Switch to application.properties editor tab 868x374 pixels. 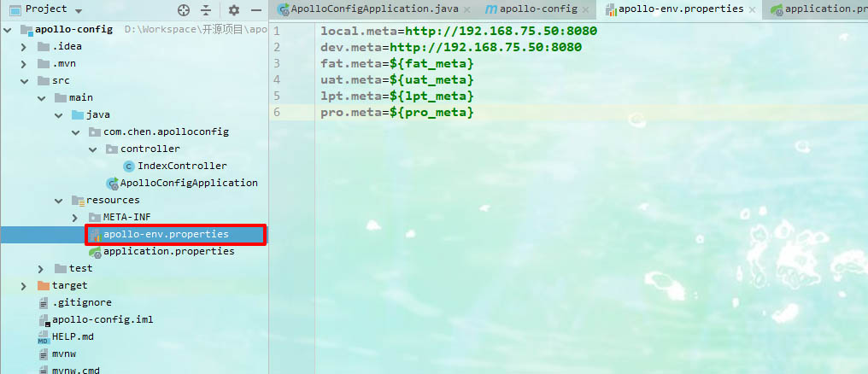(824, 9)
